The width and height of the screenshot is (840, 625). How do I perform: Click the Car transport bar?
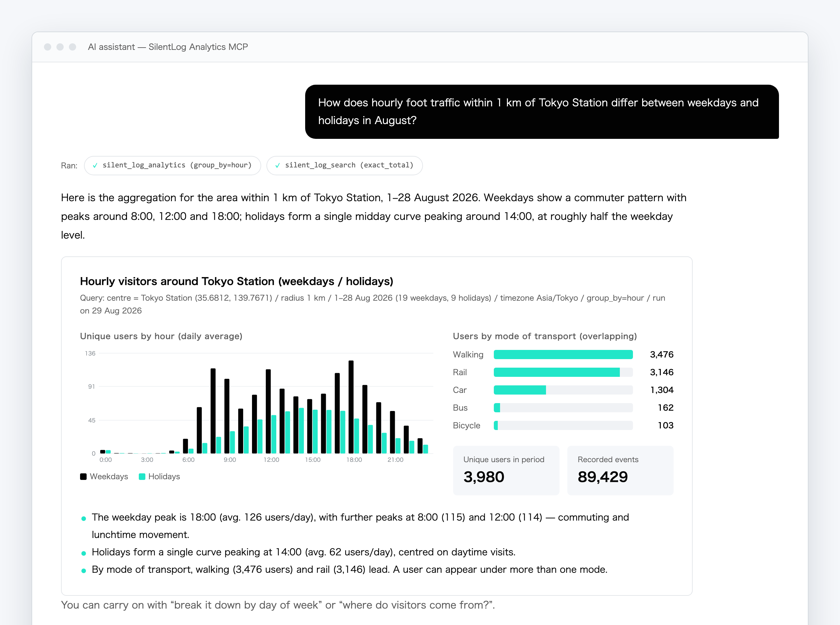point(563,390)
